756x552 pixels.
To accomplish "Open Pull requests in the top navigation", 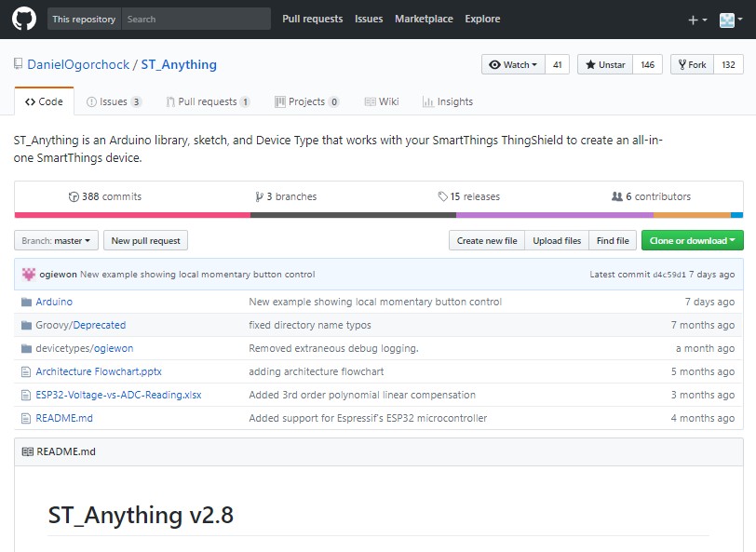I will [x=313, y=19].
